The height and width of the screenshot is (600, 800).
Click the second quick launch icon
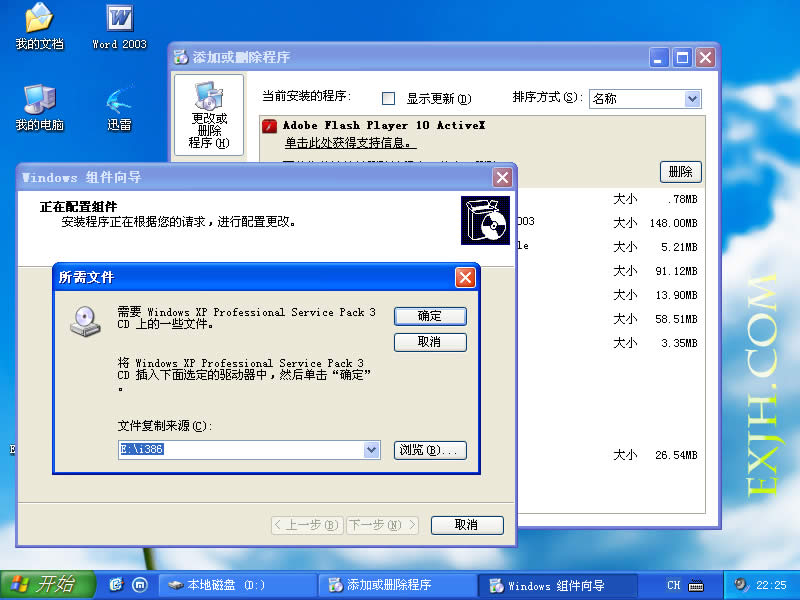click(x=140, y=585)
